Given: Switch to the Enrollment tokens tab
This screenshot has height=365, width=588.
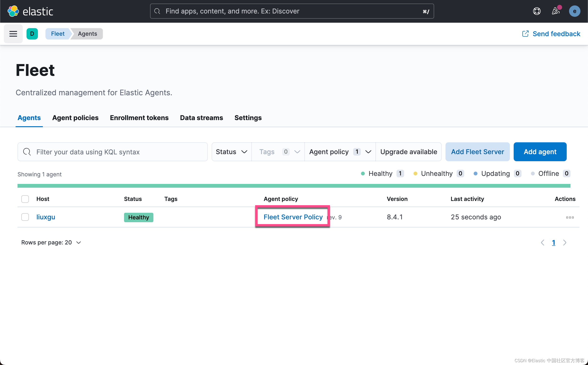Looking at the screenshot, I should [x=139, y=118].
